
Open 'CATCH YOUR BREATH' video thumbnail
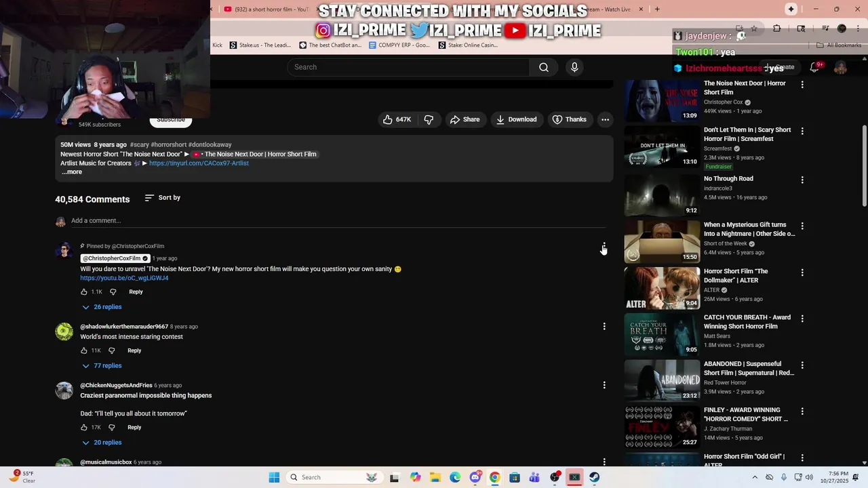(662, 334)
